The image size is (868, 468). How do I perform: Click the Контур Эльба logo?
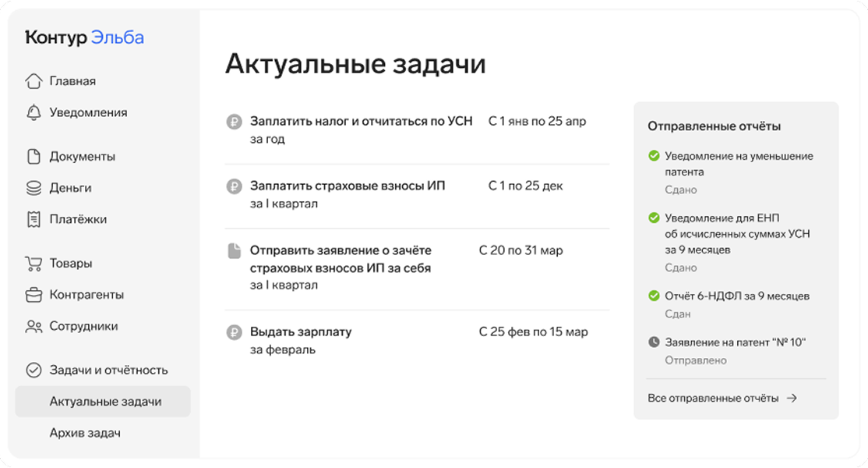coord(85,37)
